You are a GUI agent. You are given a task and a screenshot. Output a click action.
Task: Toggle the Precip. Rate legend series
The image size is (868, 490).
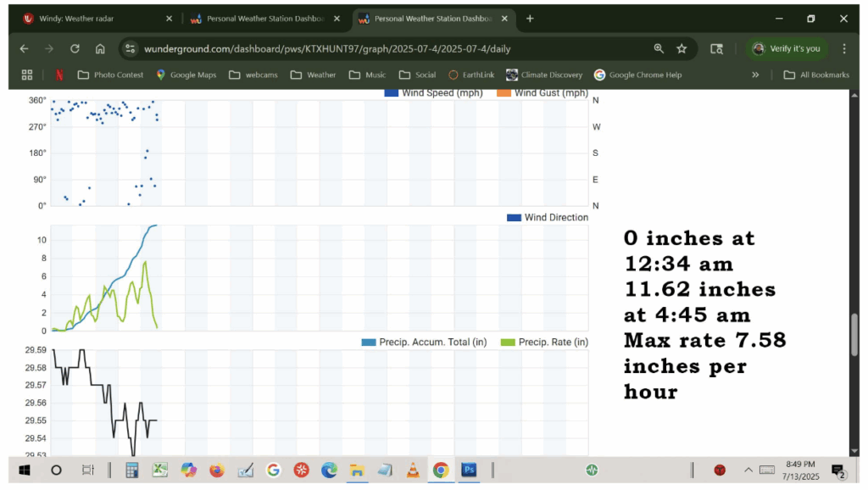pyautogui.click(x=545, y=342)
